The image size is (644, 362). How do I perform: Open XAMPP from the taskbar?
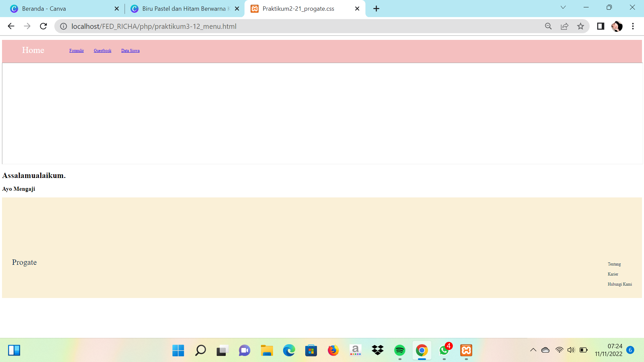coord(466,350)
